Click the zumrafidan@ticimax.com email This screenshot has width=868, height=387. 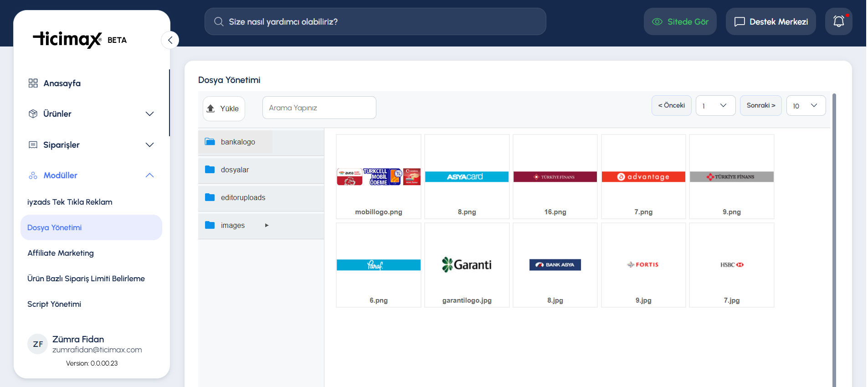[97, 350]
